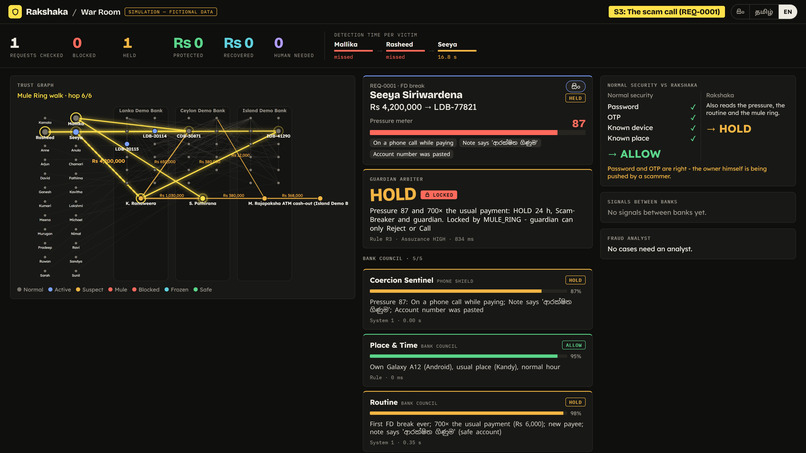
Task: Click 'No cases need an analyst.' text
Action: 650,249
